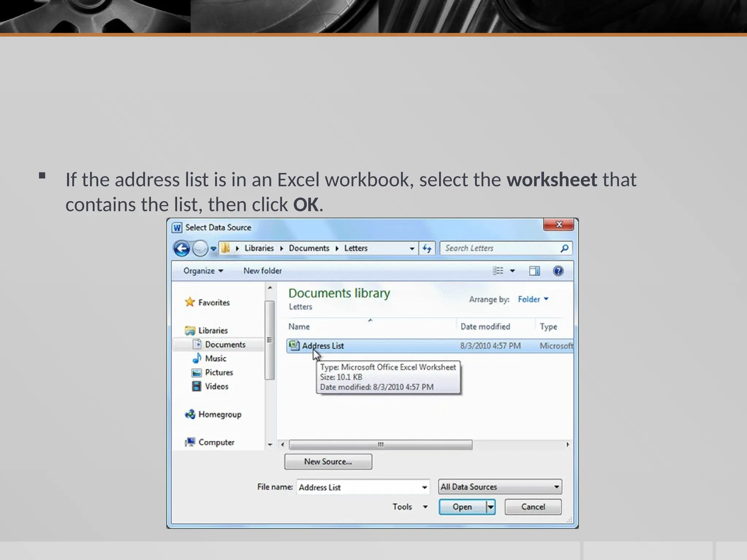Open the recent locations dropdown arrow

tap(213, 249)
